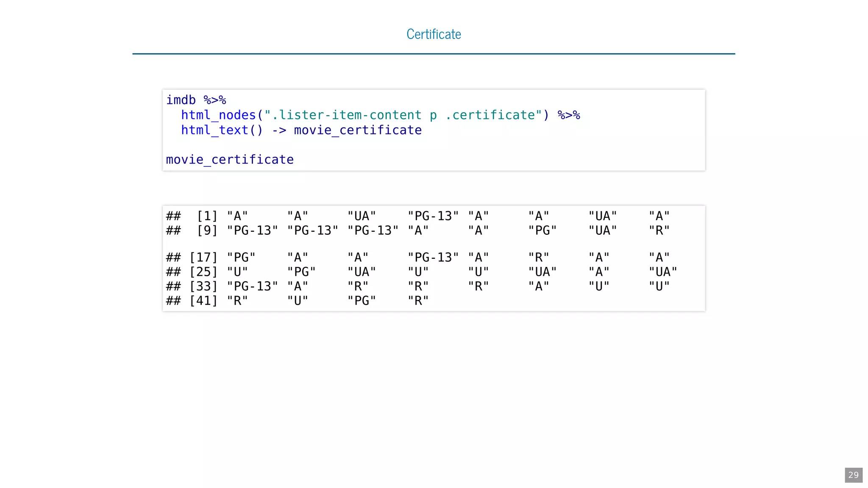Click the "PG-13" value in row [1]

433,216
